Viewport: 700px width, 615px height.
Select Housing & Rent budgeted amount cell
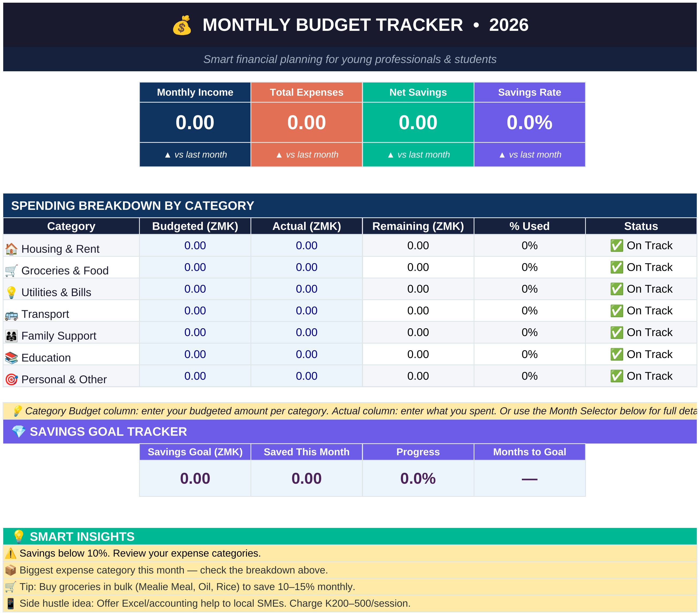pyautogui.click(x=195, y=245)
